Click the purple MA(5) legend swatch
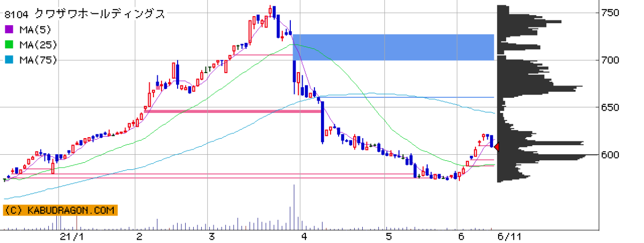Screen dimensions: 644x243 (9, 30)
